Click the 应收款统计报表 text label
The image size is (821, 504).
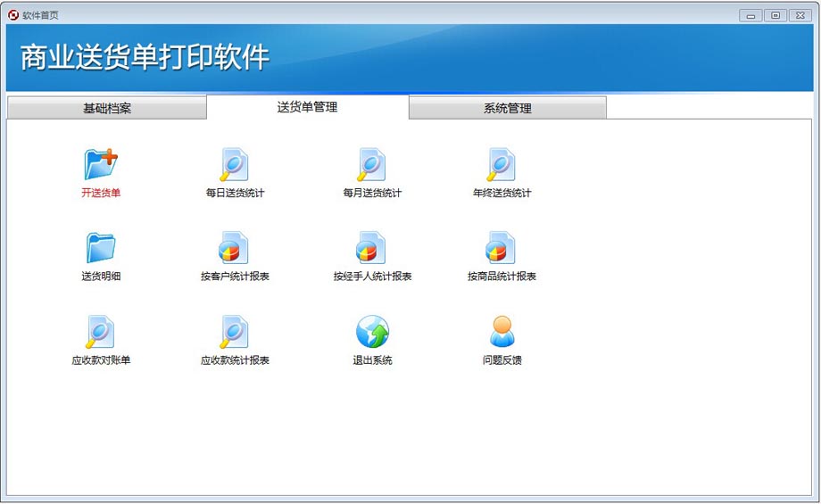[x=235, y=360]
